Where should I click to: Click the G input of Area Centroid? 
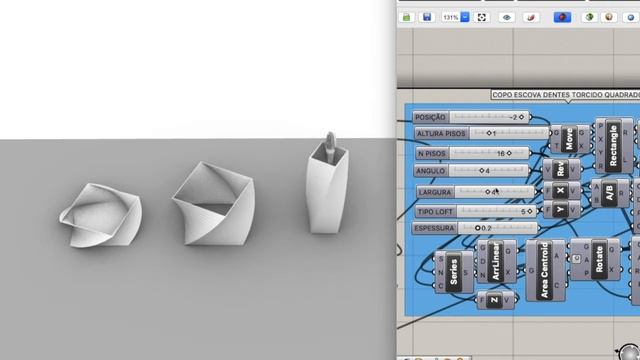(x=531, y=270)
